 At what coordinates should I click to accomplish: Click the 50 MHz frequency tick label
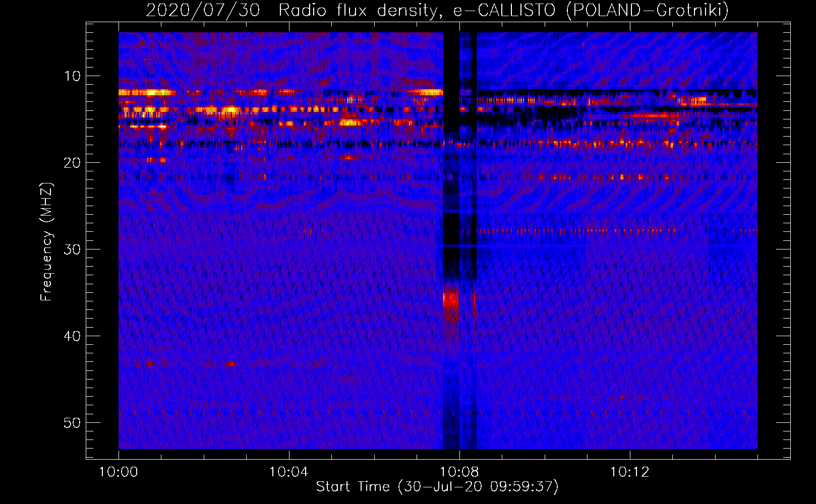(x=73, y=423)
